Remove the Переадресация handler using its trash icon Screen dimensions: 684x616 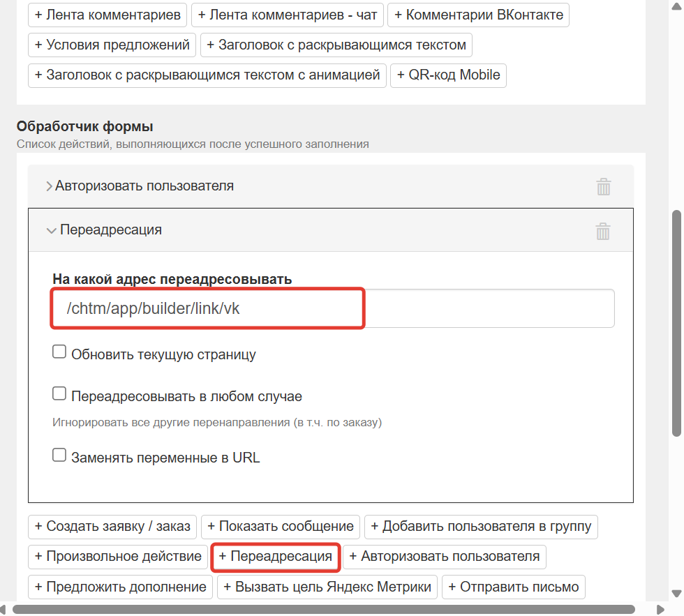pyautogui.click(x=603, y=230)
